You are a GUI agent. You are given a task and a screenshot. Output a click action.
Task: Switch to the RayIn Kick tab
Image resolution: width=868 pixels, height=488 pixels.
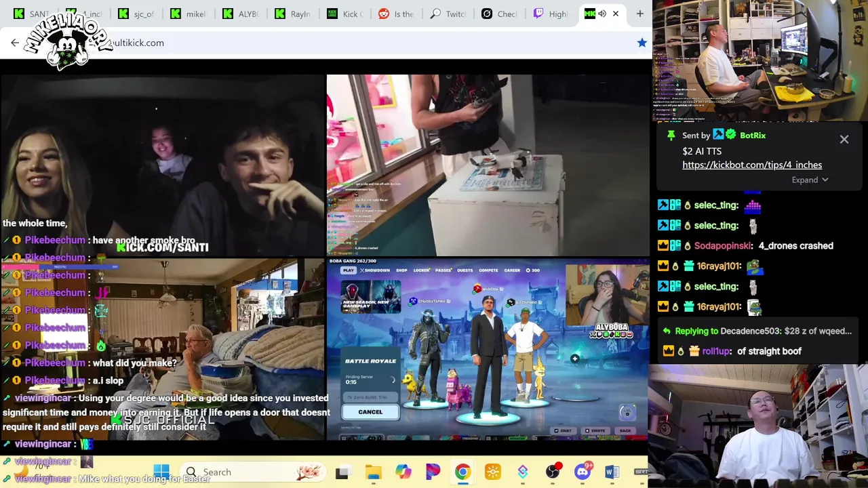click(293, 14)
